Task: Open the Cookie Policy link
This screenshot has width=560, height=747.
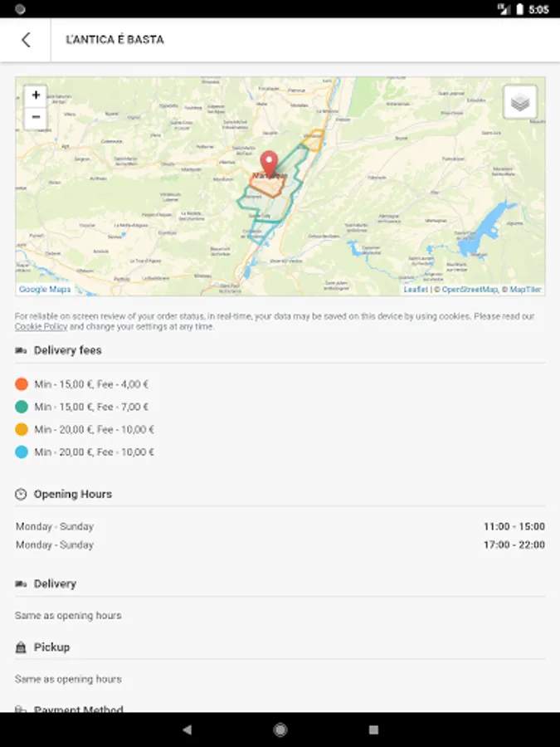Action: pos(41,327)
